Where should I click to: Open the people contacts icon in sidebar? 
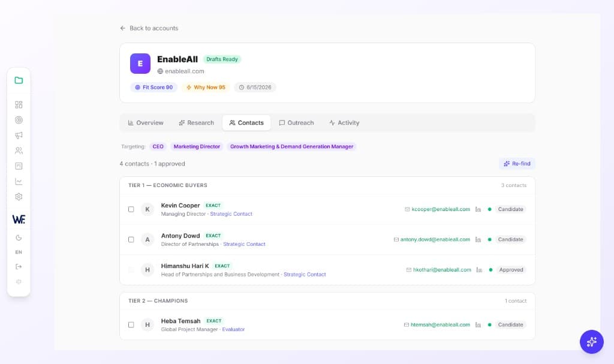click(19, 151)
